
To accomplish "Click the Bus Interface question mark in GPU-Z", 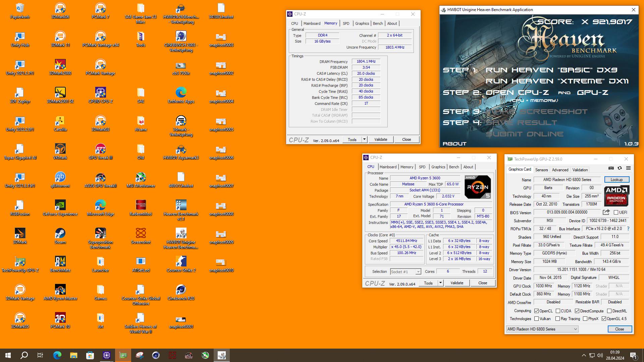I will click(x=628, y=229).
